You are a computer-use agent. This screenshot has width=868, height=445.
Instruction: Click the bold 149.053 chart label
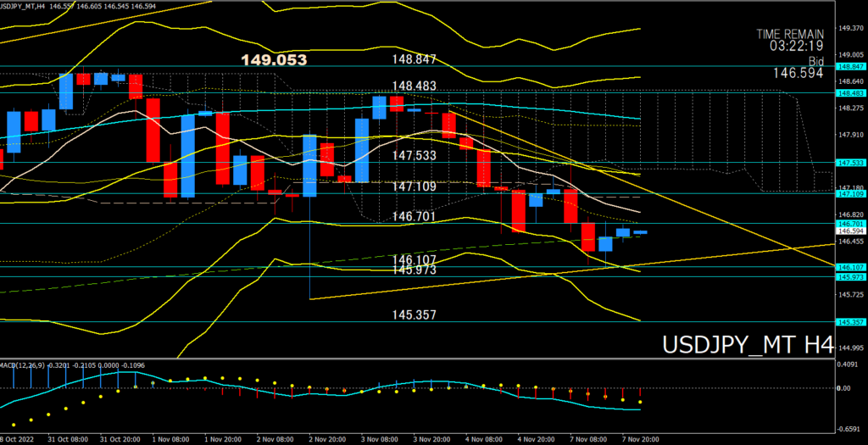274,60
